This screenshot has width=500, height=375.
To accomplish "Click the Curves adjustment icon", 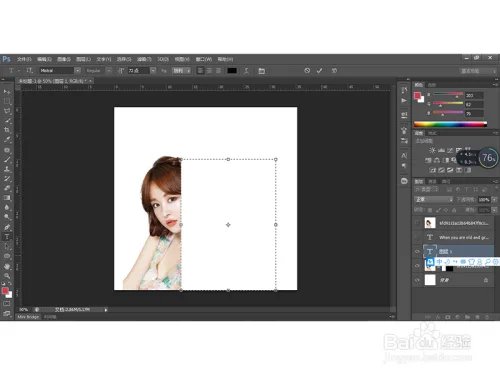I will (450, 150).
